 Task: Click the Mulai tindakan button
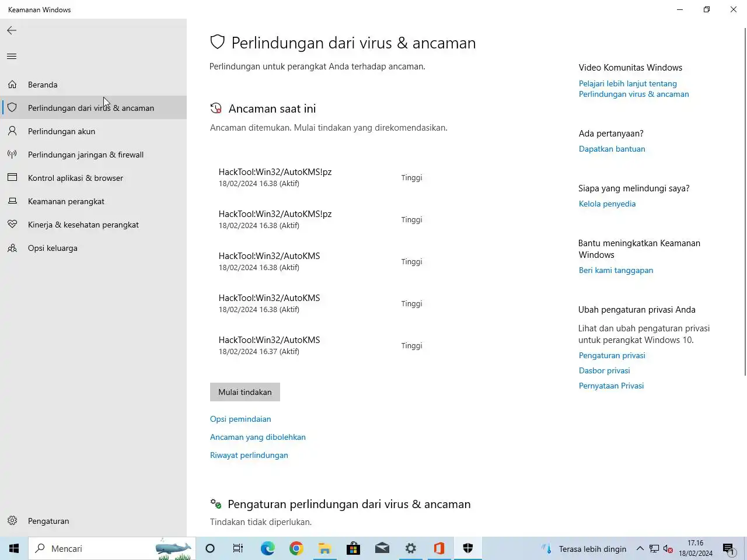pos(245,392)
